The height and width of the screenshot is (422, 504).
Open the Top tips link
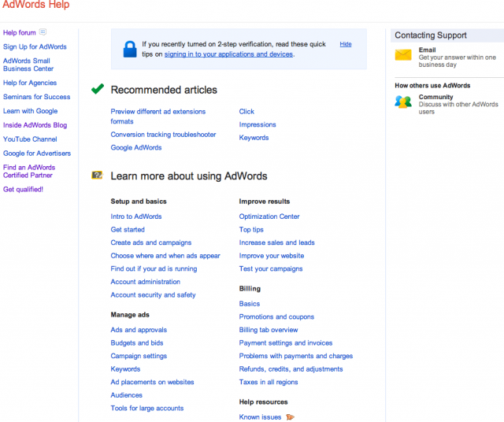pos(251,229)
